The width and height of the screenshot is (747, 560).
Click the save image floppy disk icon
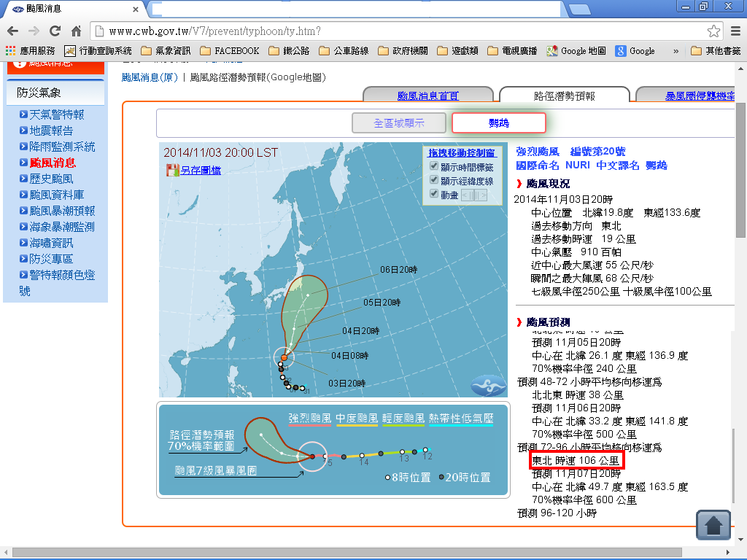[x=173, y=171]
